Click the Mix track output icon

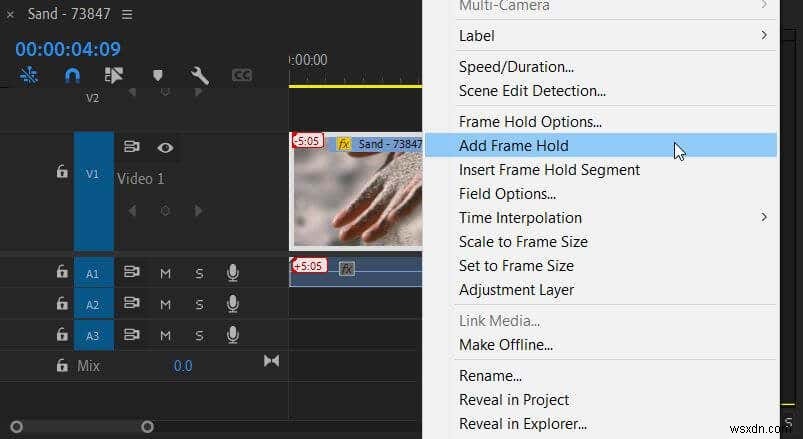click(x=271, y=361)
